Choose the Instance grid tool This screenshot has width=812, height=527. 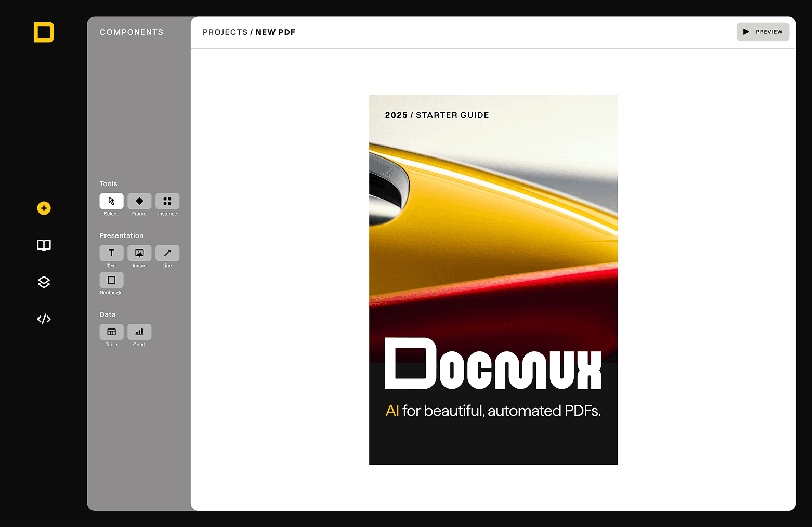[x=167, y=201]
